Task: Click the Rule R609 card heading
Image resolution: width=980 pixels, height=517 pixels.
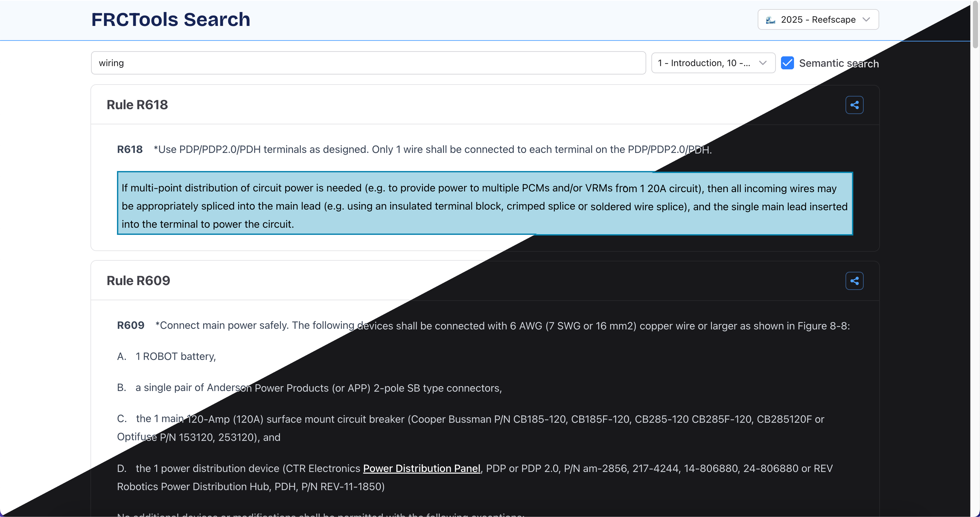Action: pos(138,281)
